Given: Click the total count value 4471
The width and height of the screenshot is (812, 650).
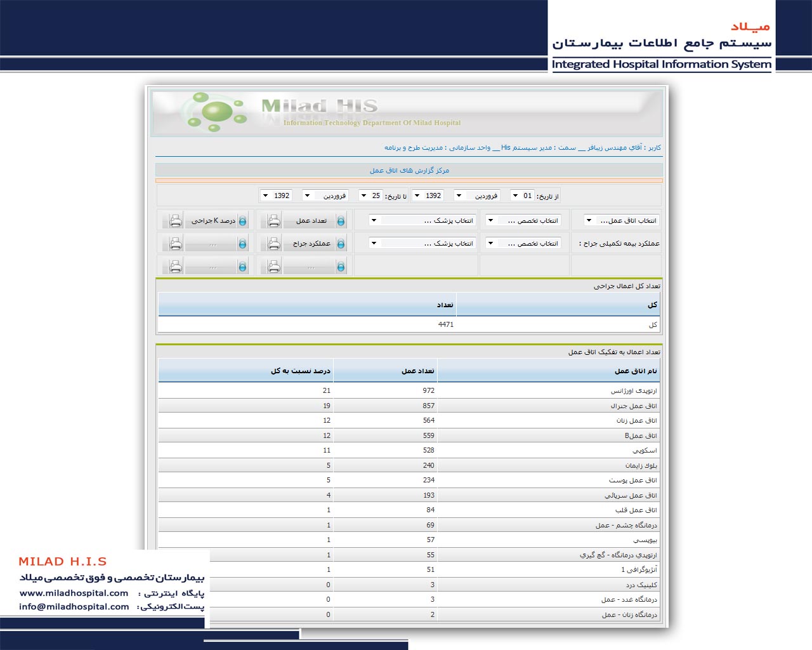Looking at the screenshot, I should click(446, 324).
